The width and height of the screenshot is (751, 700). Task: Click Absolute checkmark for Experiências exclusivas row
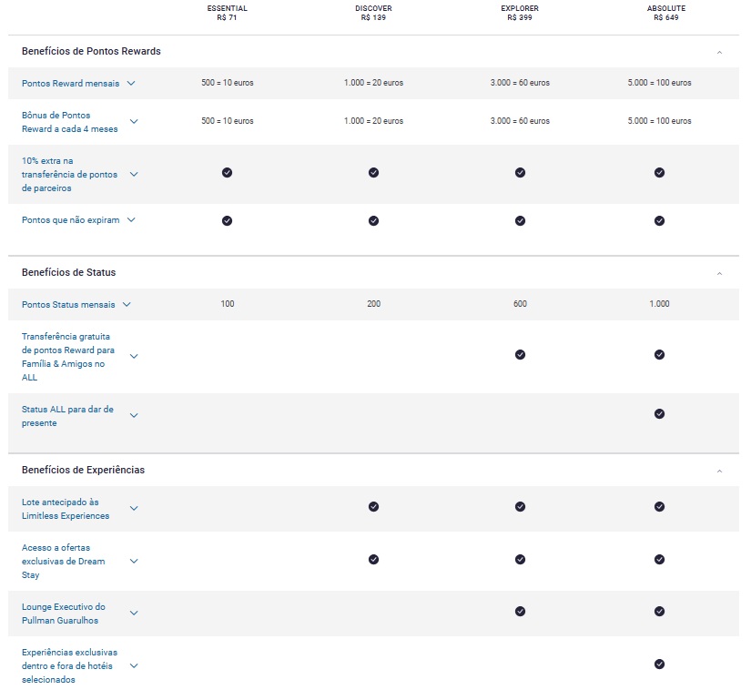(x=659, y=664)
